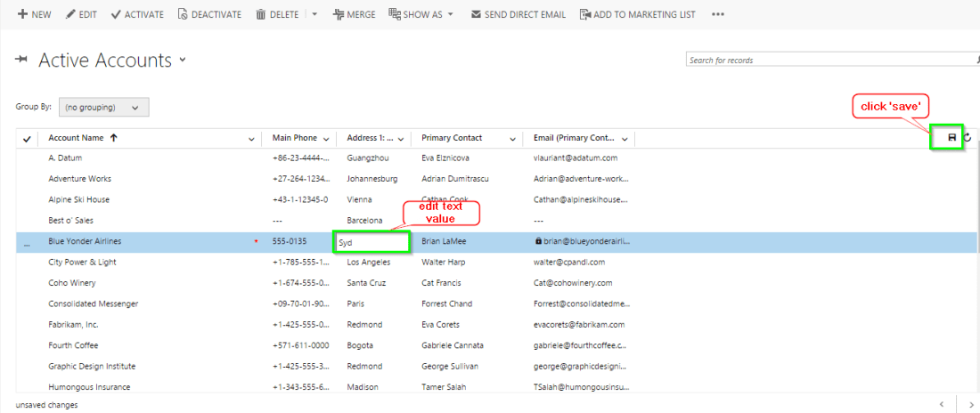Click the Search for records field

click(826, 61)
